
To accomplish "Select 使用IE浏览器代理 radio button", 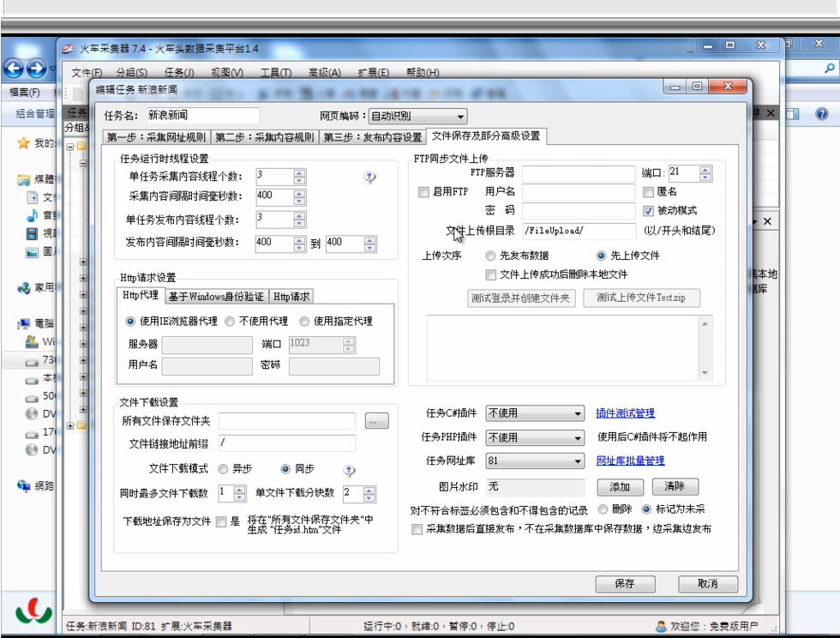I will point(130,322).
